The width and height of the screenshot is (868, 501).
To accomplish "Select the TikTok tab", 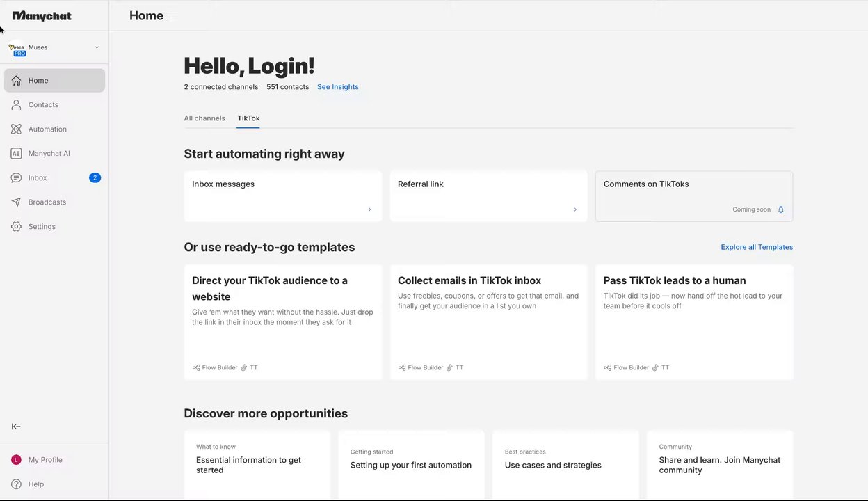I will point(248,118).
